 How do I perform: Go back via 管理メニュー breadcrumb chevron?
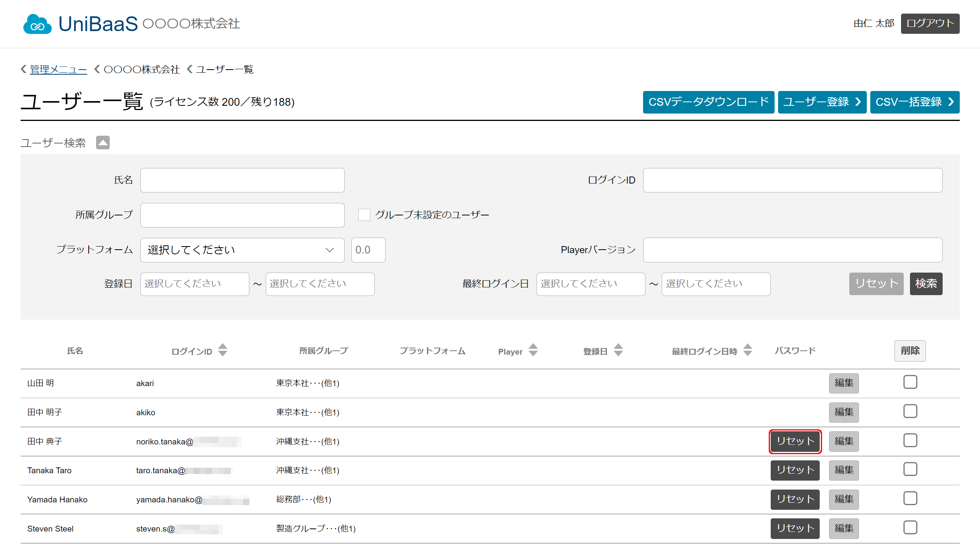tap(24, 69)
